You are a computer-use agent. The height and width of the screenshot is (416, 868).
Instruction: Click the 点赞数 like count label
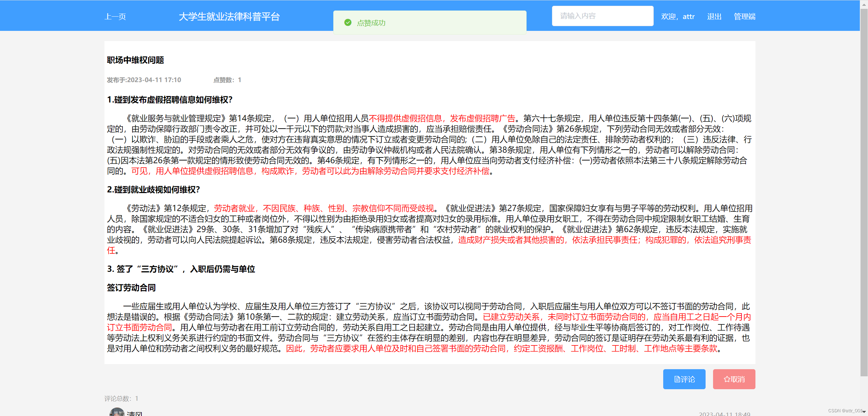click(x=227, y=80)
